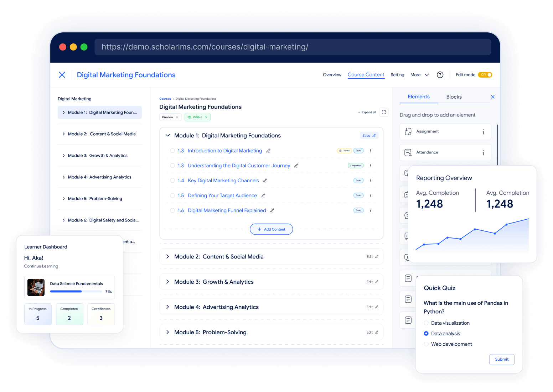The height and width of the screenshot is (392, 553).
Task: Open three-dot menu for Key Digital Marketing Channels
Action: point(371,181)
